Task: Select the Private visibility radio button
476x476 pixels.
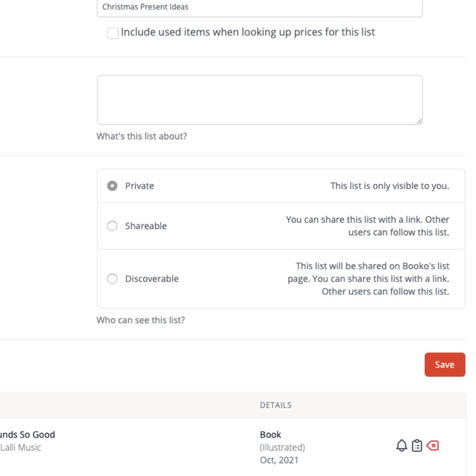Action: click(x=112, y=185)
